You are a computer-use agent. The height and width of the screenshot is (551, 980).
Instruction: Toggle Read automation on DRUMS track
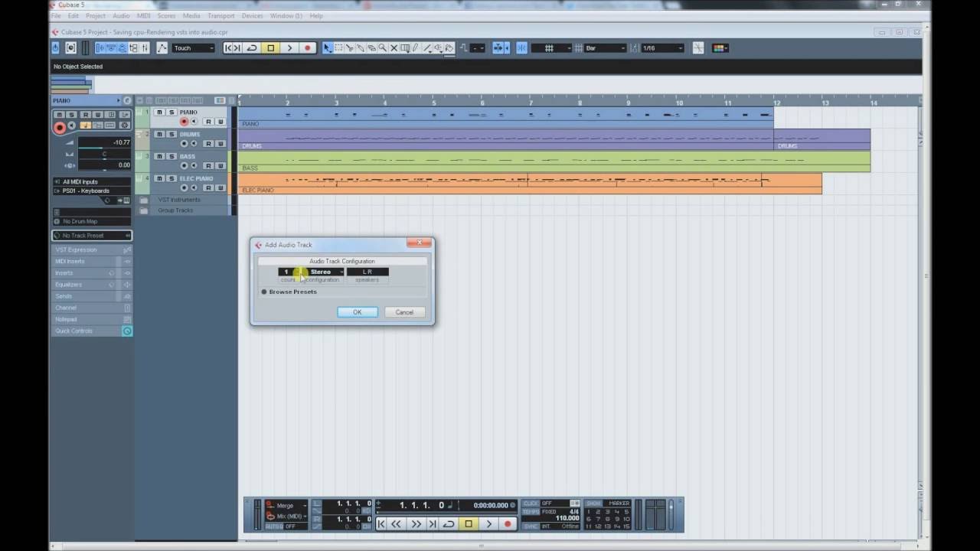tap(208, 144)
